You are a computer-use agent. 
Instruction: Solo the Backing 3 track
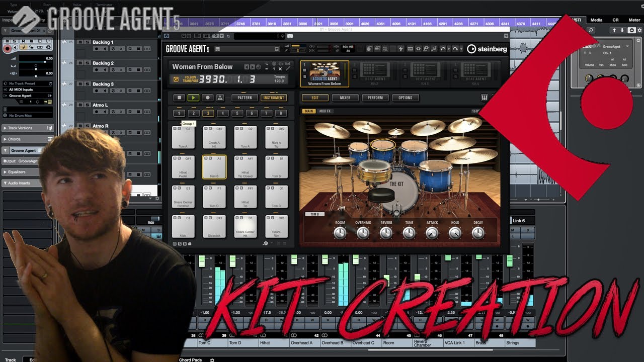[88, 84]
